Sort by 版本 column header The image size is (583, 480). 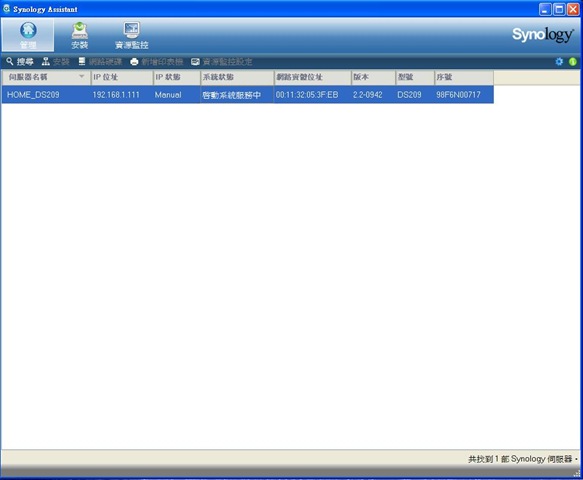373,77
